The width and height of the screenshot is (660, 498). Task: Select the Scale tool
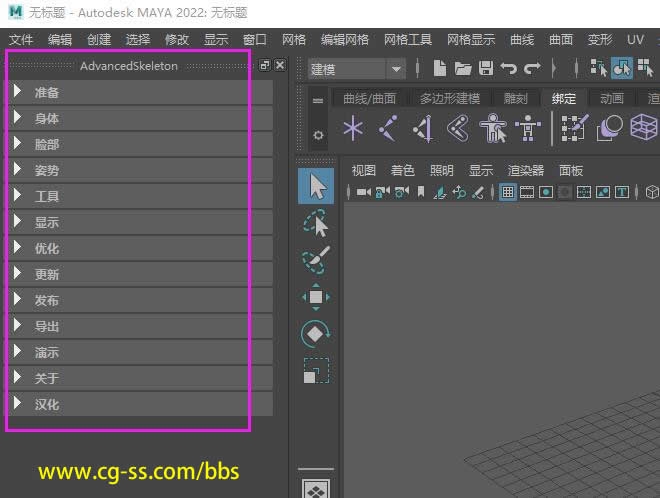[x=316, y=371]
